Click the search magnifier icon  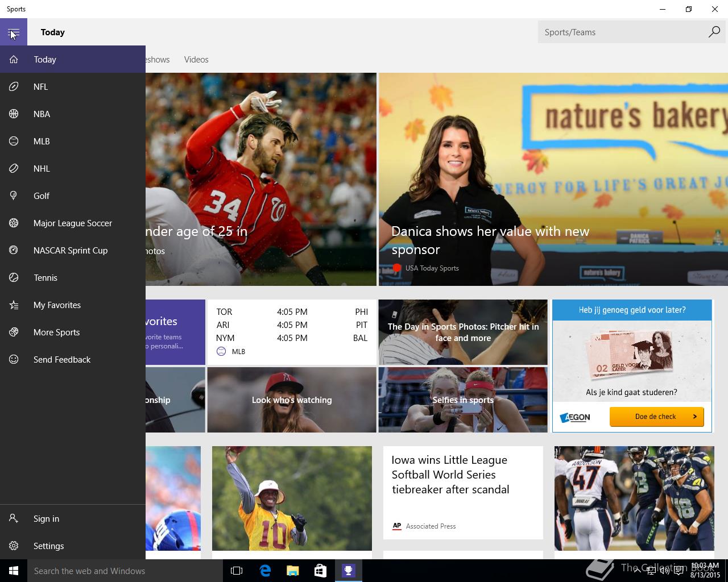point(714,32)
